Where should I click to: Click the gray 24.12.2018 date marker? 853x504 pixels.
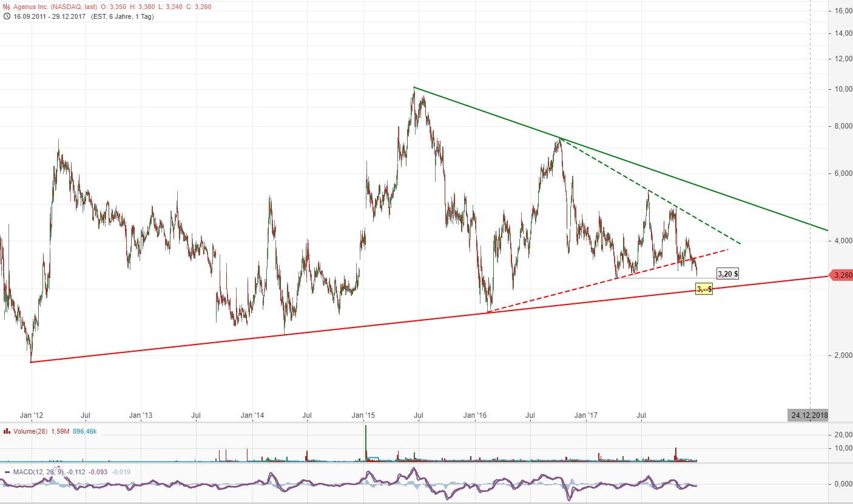click(x=809, y=415)
